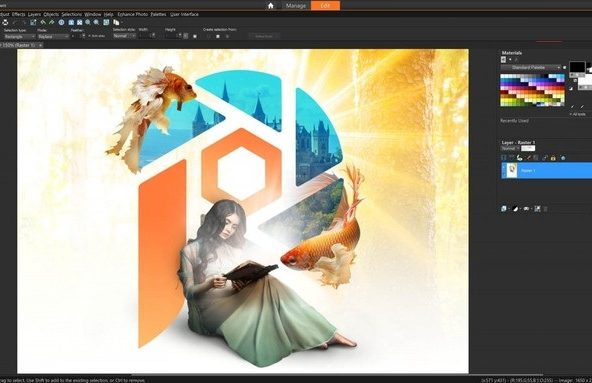Open the Standard Palette dropdown
Image resolution: width=592 pixels, height=383 pixels.
click(x=531, y=67)
